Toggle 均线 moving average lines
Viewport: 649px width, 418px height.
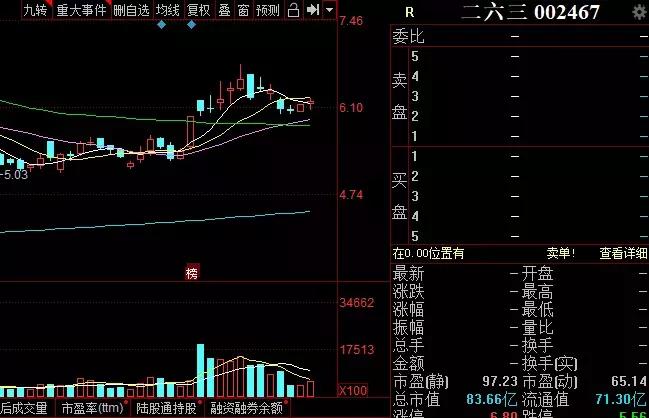click(x=168, y=10)
